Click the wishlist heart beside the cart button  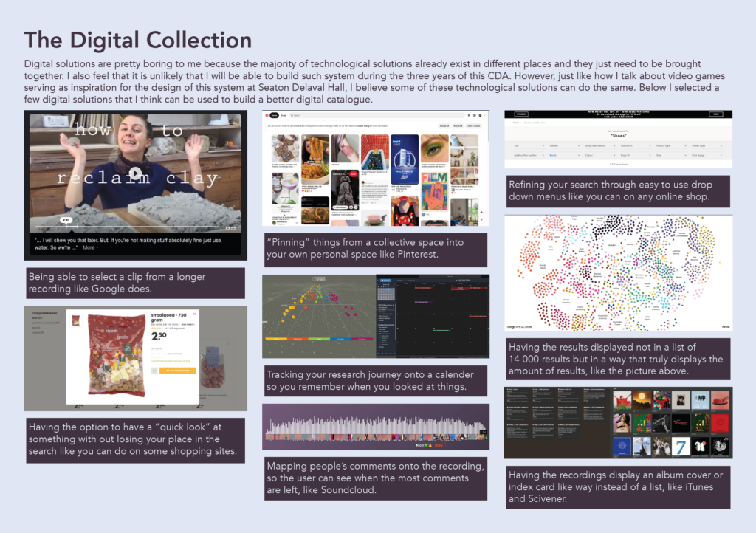click(154, 371)
